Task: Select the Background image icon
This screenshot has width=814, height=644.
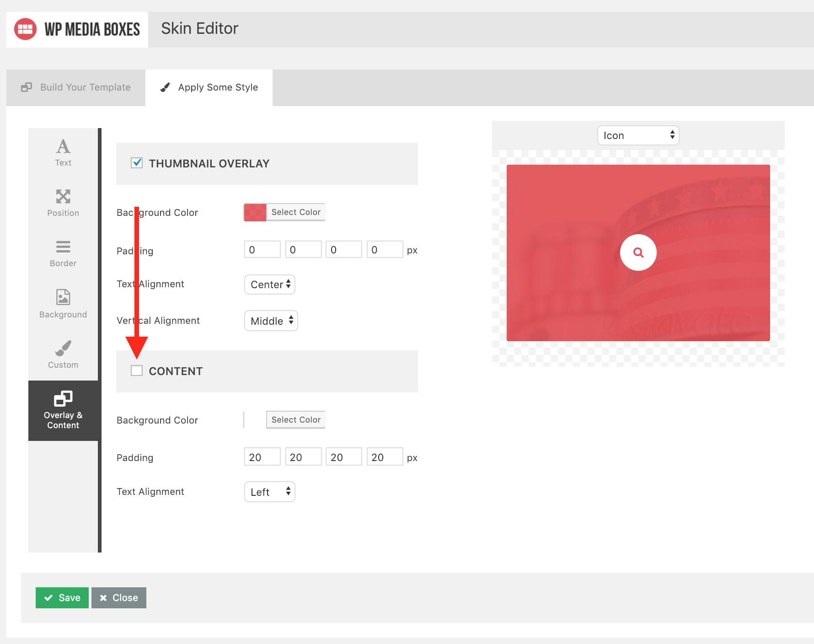Action: pos(63,297)
